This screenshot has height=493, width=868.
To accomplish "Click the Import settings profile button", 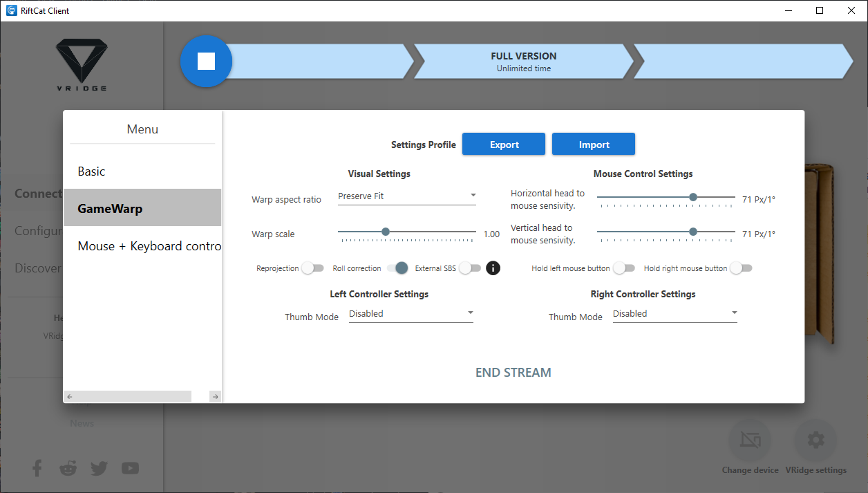I will click(x=594, y=145).
